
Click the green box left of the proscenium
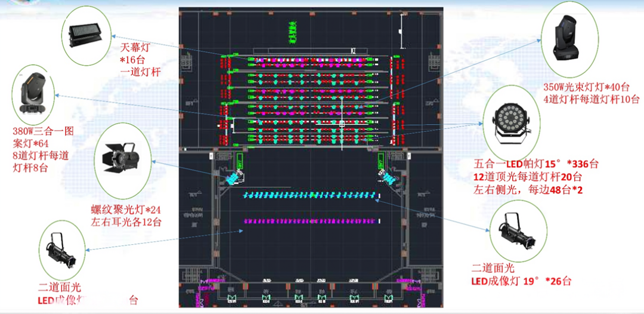(240, 162)
